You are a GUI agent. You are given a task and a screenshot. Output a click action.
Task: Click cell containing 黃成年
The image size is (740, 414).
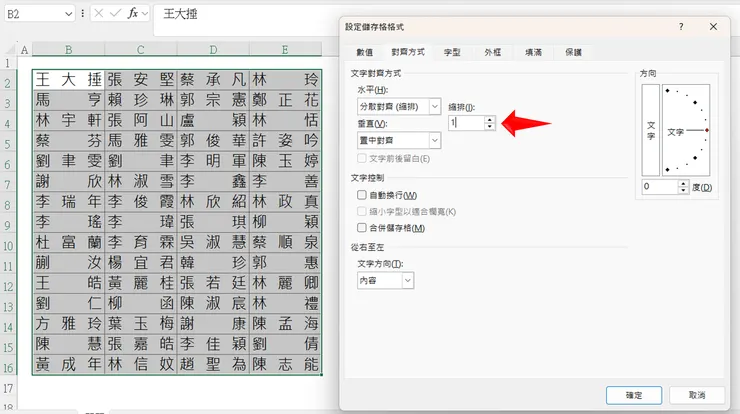pyautogui.click(x=68, y=364)
